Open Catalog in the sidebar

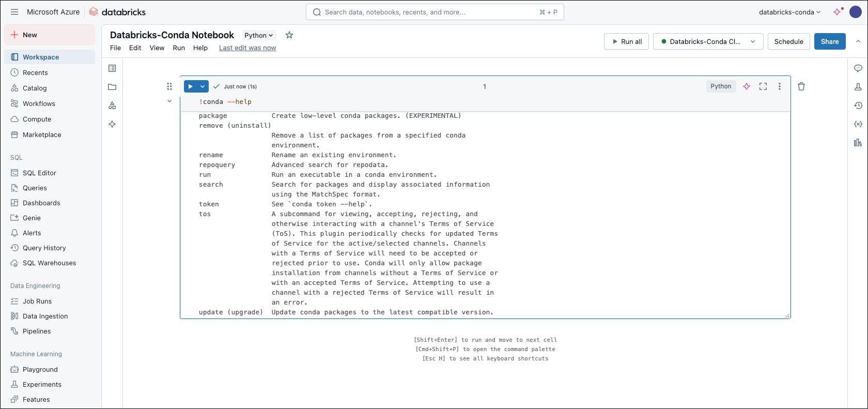50,88
